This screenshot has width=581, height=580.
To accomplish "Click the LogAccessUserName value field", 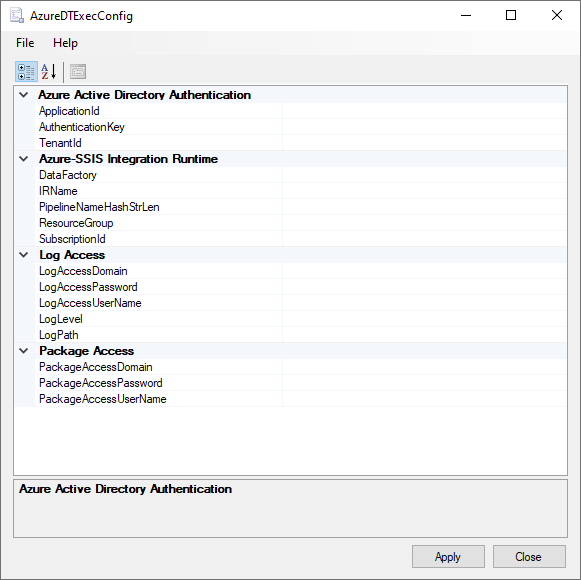I will 425,303.
